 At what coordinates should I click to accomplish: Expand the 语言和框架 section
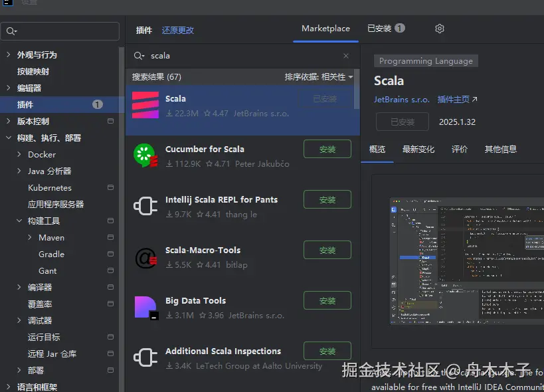tap(9, 387)
